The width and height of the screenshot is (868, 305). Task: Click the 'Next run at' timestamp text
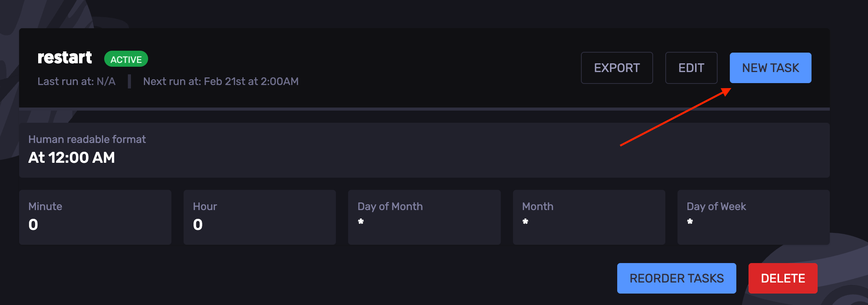pyautogui.click(x=221, y=81)
